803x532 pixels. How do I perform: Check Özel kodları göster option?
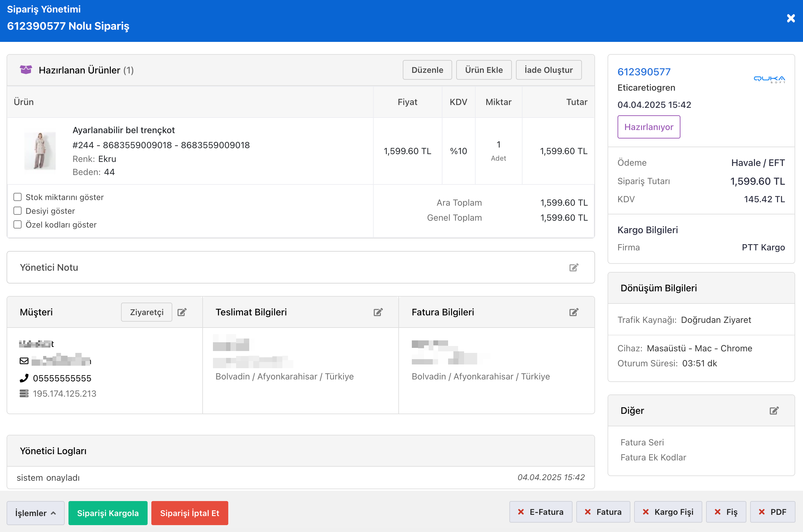click(x=18, y=225)
